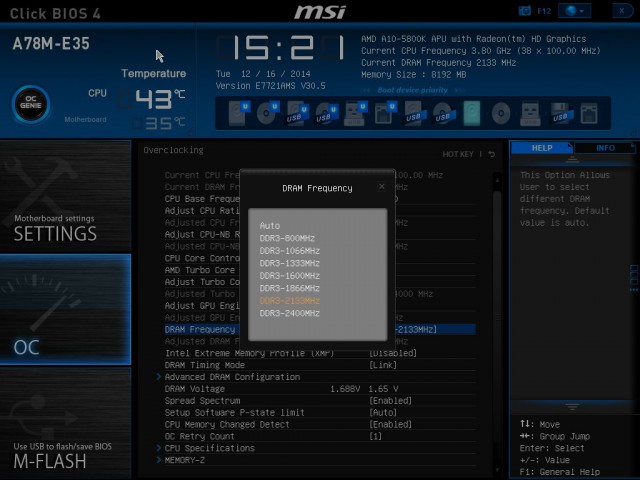Click the F12 screenshot camera icon

tap(524, 11)
